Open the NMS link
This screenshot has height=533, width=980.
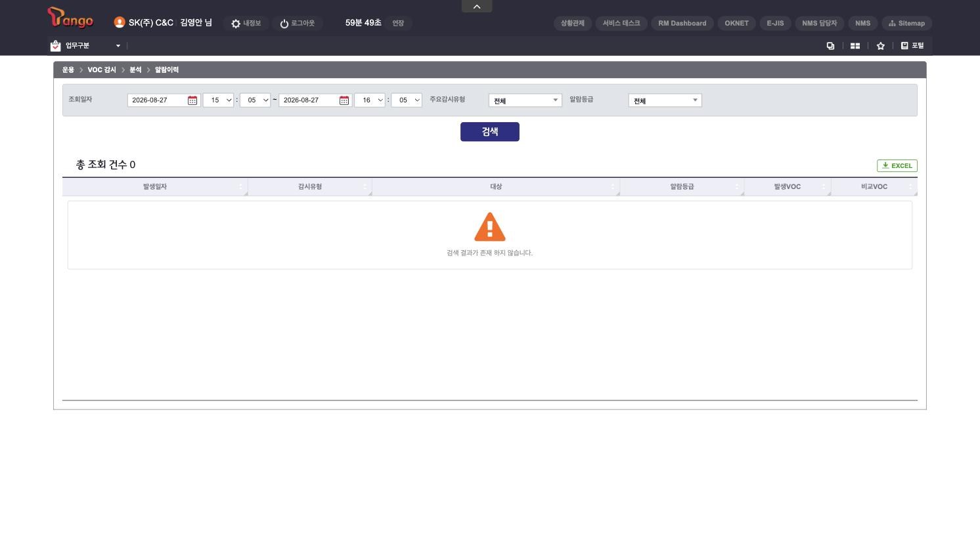click(x=863, y=24)
